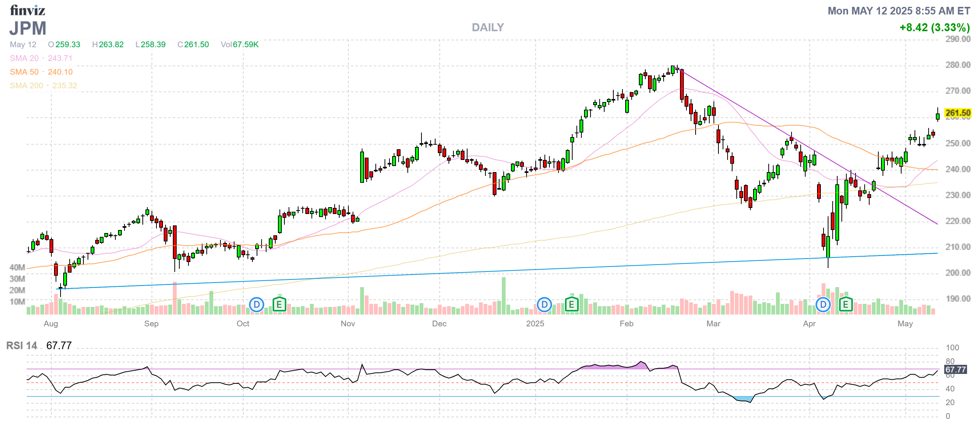This screenshot has width=980, height=428.
Task: Click the October earnings E marker
Action: [279, 305]
